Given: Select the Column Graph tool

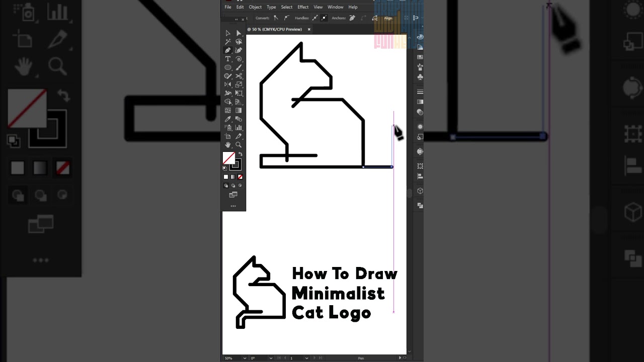Looking at the screenshot, I should point(238,128).
